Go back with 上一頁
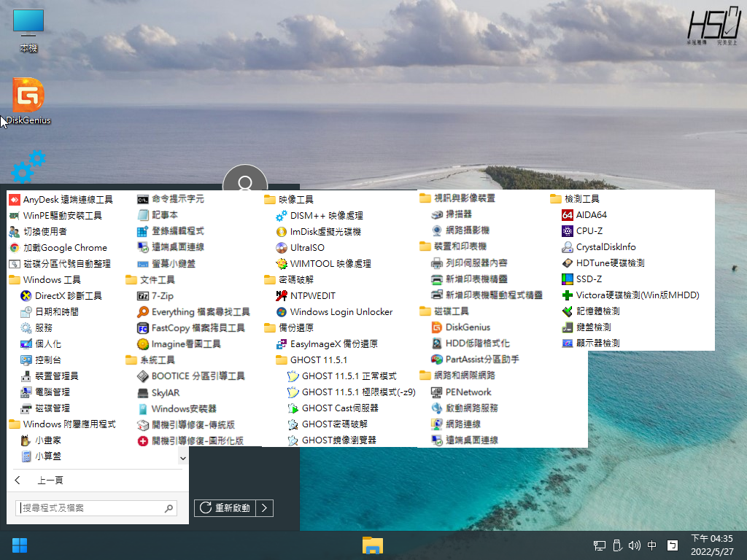This screenshot has height=560, width=747. click(x=41, y=480)
